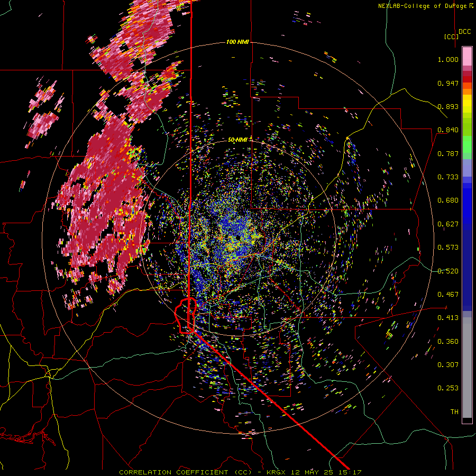Click the '0.360' scale value
The height and width of the screenshot is (476, 476).
tap(448, 342)
